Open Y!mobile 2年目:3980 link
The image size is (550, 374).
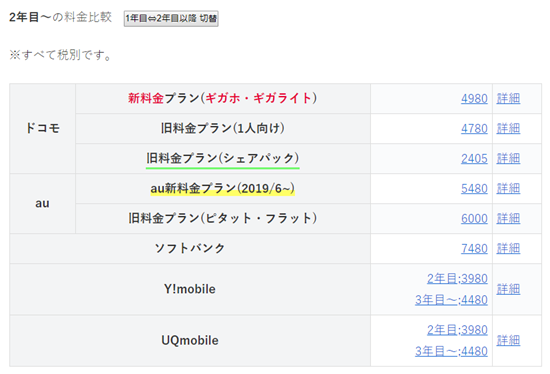457,279
